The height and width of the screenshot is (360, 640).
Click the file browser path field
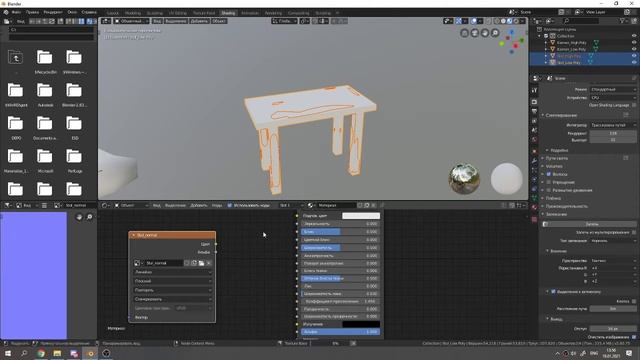pos(51,30)
